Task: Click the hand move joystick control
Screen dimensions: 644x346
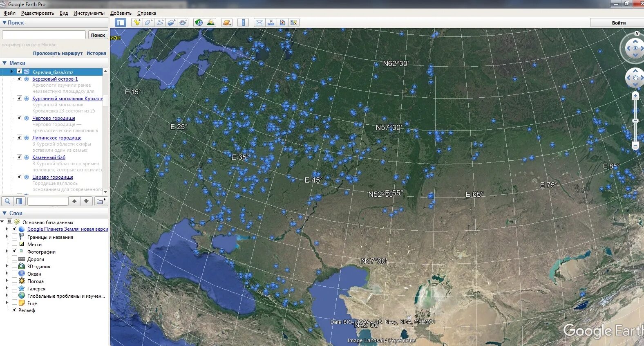Action: [635, 78]
